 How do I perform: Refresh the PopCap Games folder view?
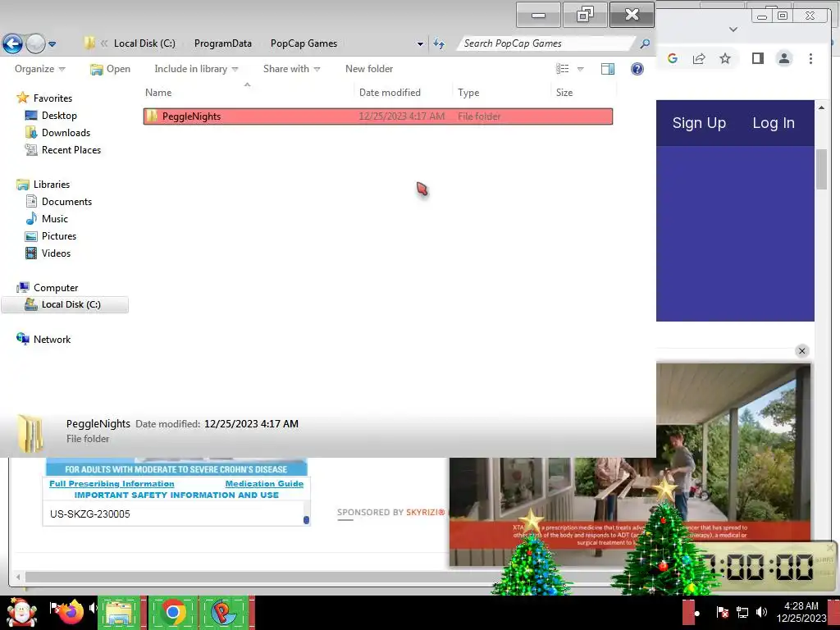tap(439, 44)
